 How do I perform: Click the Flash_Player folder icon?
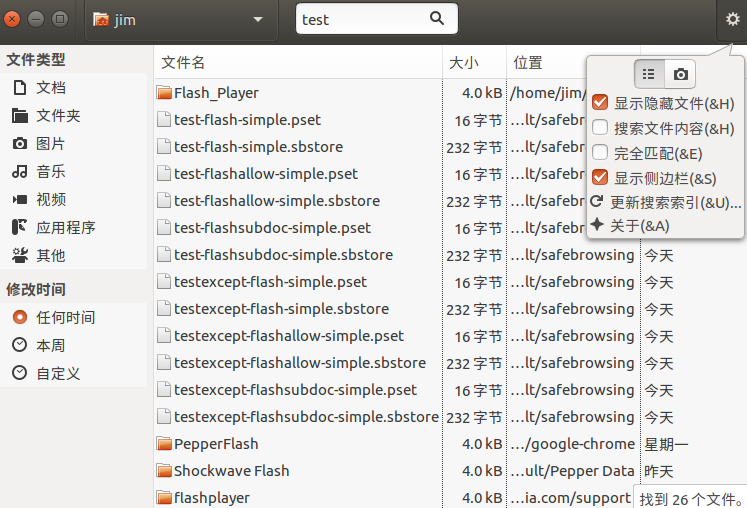(x=164, y=92)
